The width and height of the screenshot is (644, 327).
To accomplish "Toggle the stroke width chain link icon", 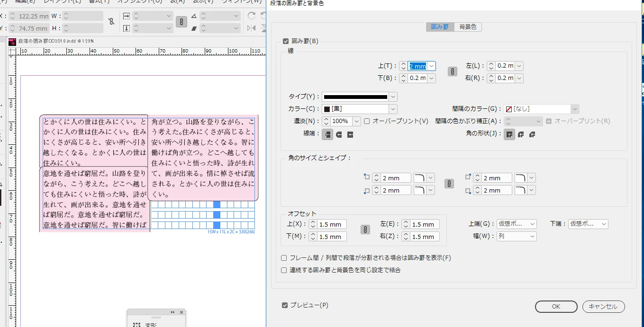I will 452,72.
